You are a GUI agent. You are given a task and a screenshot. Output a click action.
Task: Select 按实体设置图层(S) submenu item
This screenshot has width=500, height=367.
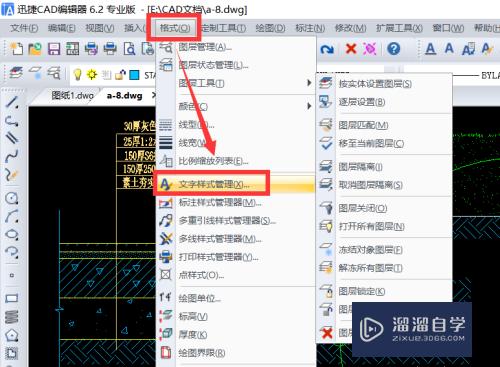click(x=384, y=83)
